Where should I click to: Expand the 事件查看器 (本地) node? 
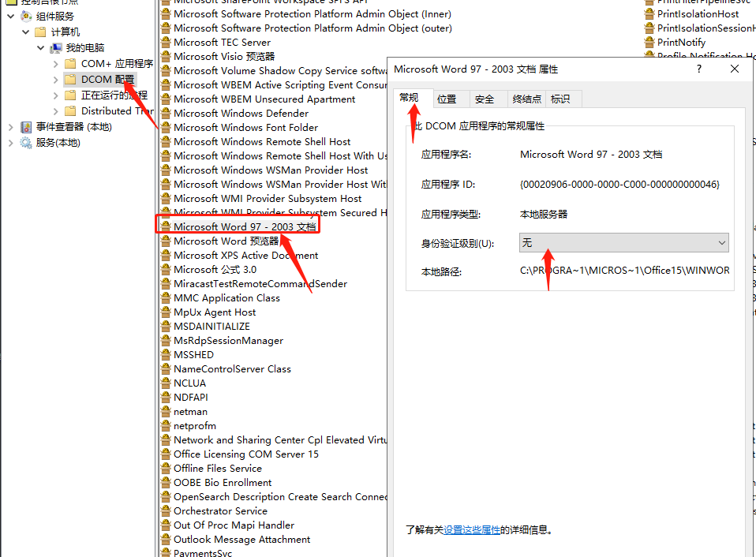click(x=10, y=127)
